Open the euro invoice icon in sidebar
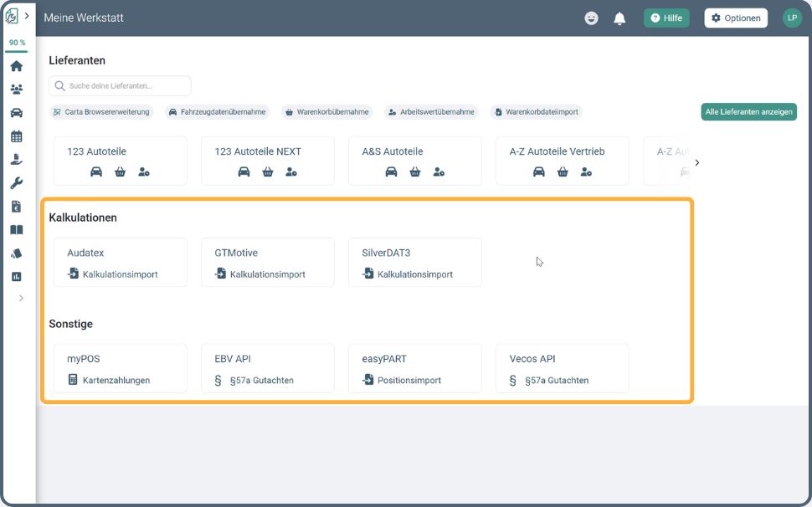 (x=17, y=207)
